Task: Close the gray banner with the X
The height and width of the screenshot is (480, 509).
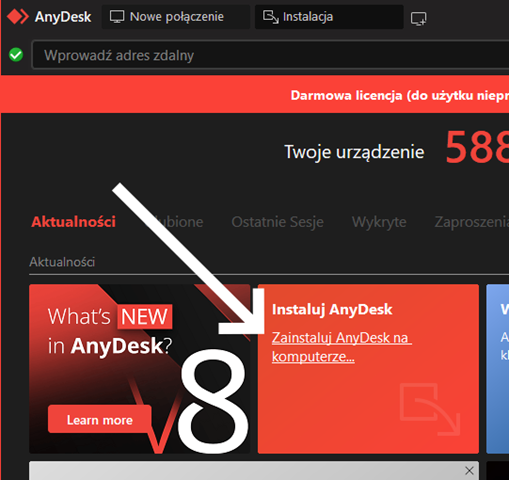Action: 469,471
